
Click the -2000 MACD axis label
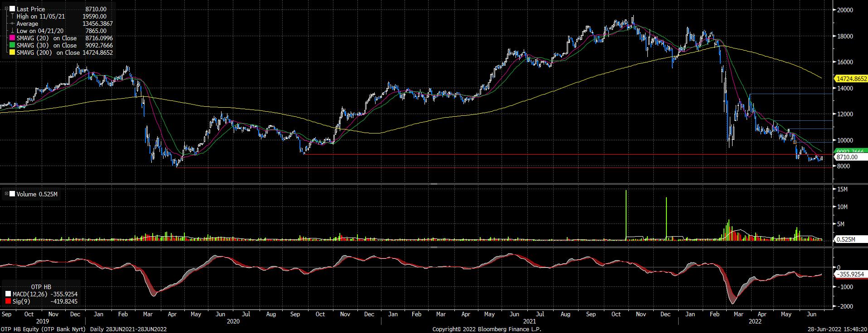pyautogui.click(x=845, y=306)
